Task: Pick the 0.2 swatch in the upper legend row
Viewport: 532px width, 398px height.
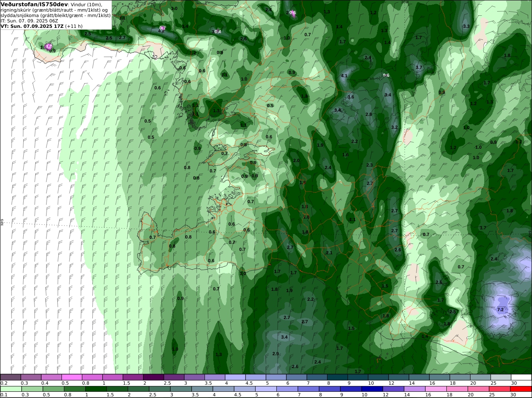Action: pos(10,377)
